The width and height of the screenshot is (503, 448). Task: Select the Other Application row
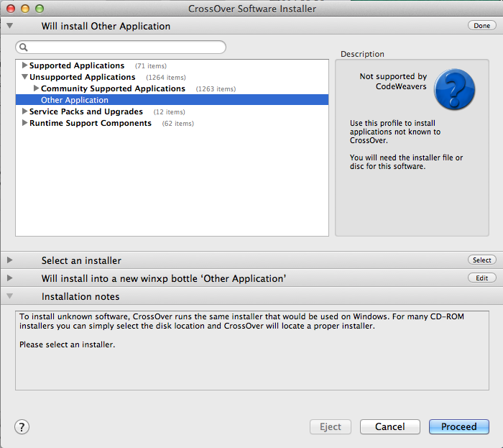click(x=172, y=100)
